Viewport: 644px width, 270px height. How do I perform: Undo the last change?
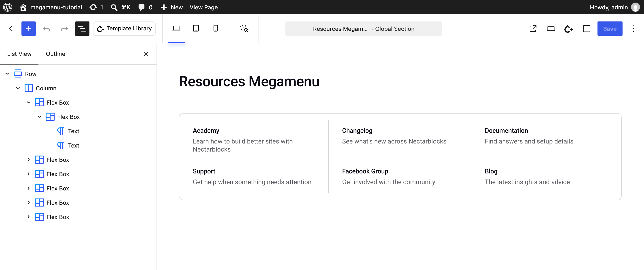(47, 29)
